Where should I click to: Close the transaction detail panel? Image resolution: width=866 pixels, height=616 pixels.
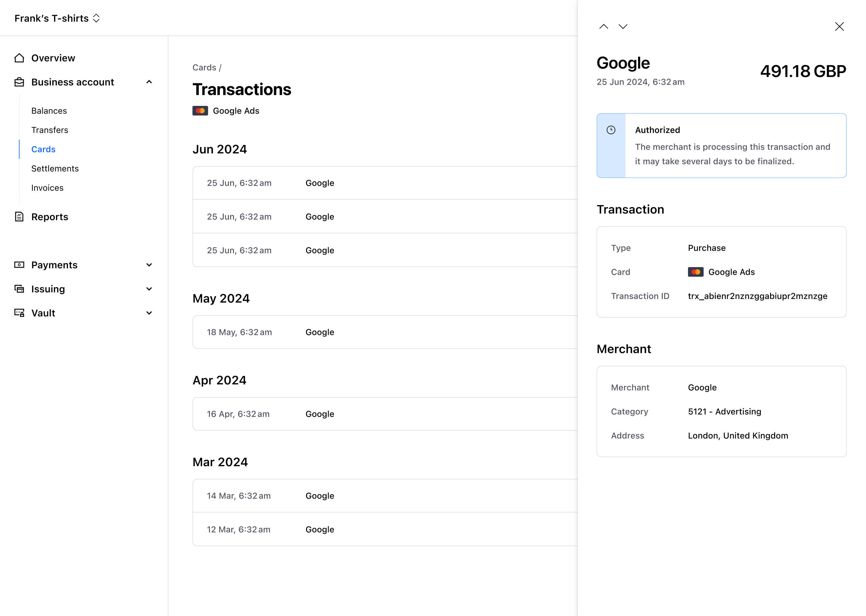pyautogui.click(x=840, y=26)
